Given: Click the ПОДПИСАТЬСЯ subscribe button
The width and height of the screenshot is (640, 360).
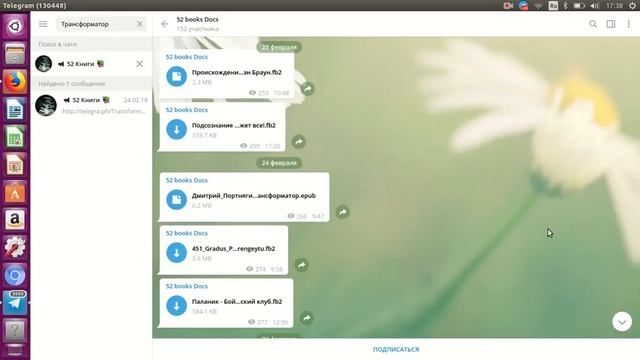Looking at the screenshot, I should [396, 349].
